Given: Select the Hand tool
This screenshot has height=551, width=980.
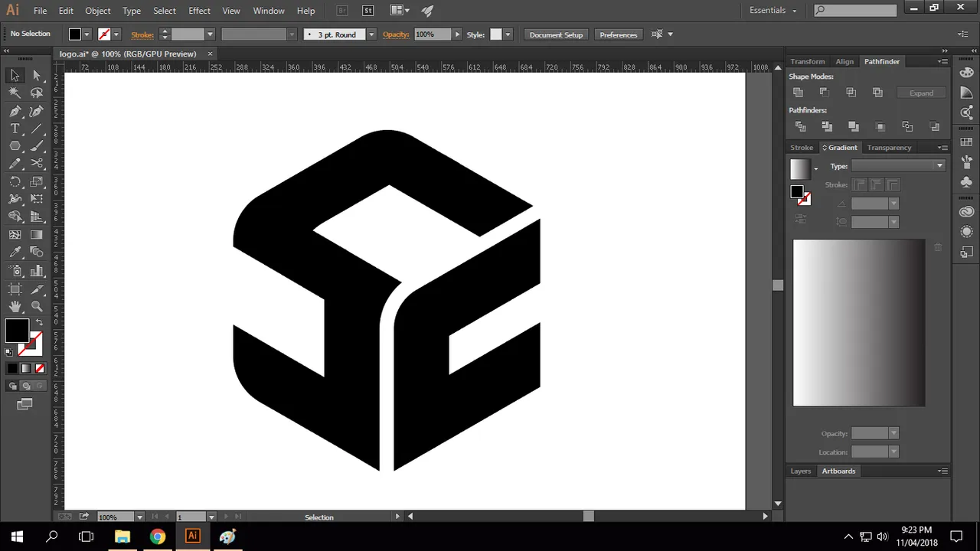Looking at the screenshot, I should pos(15,306).
